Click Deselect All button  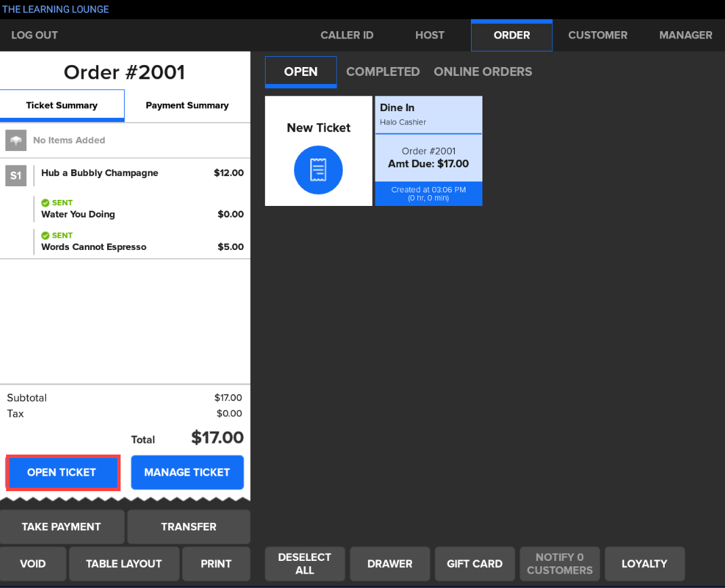point(304,564)
